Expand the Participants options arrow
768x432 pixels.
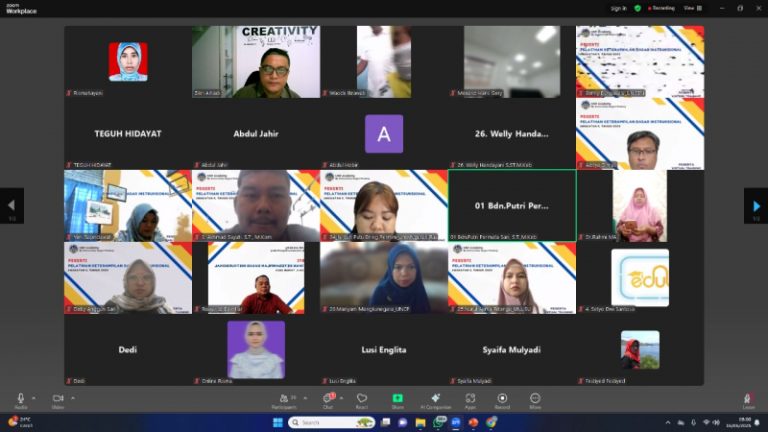click(305, 398)
